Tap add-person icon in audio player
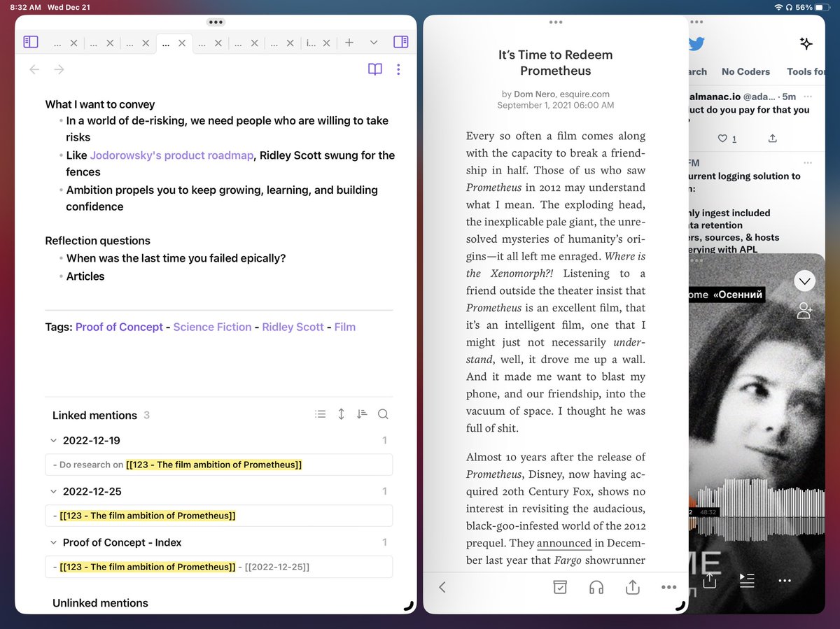The image size is (840, 629). 805,311
